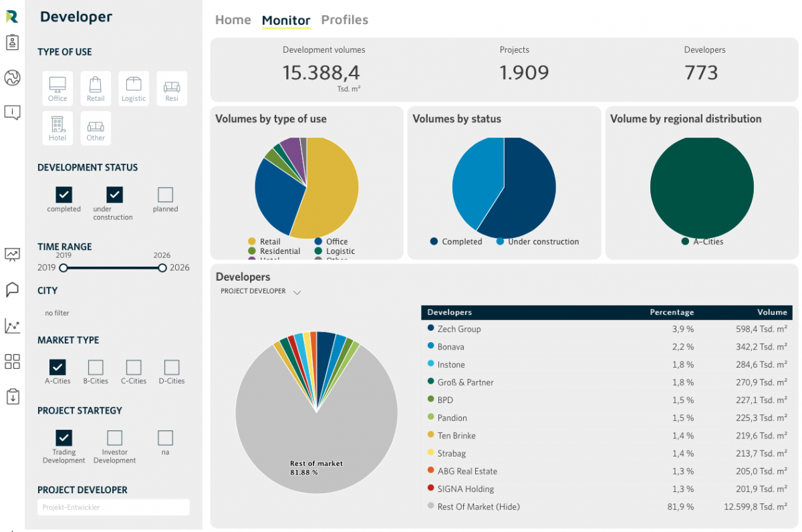Select the Bonava developer row

pos(608,347)
